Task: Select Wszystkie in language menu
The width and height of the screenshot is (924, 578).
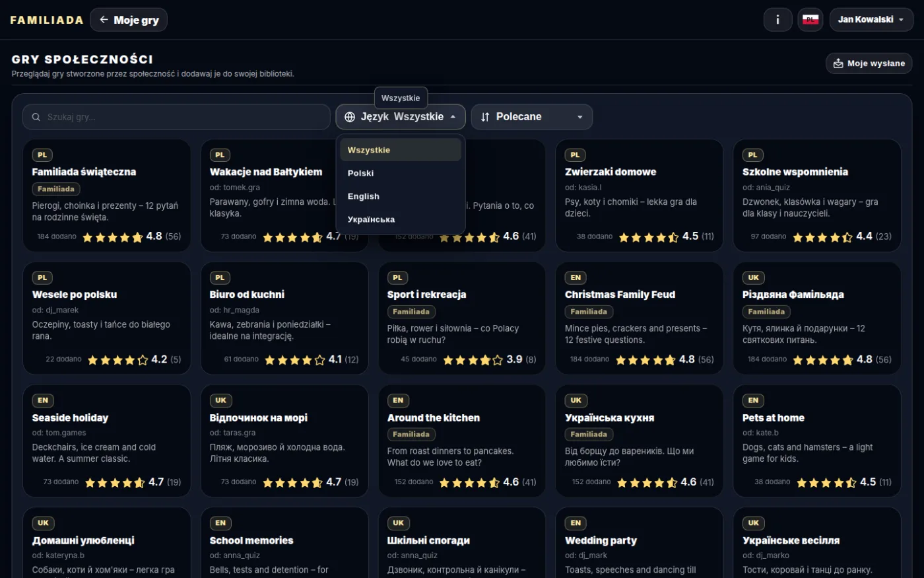Action: (401, 150)
